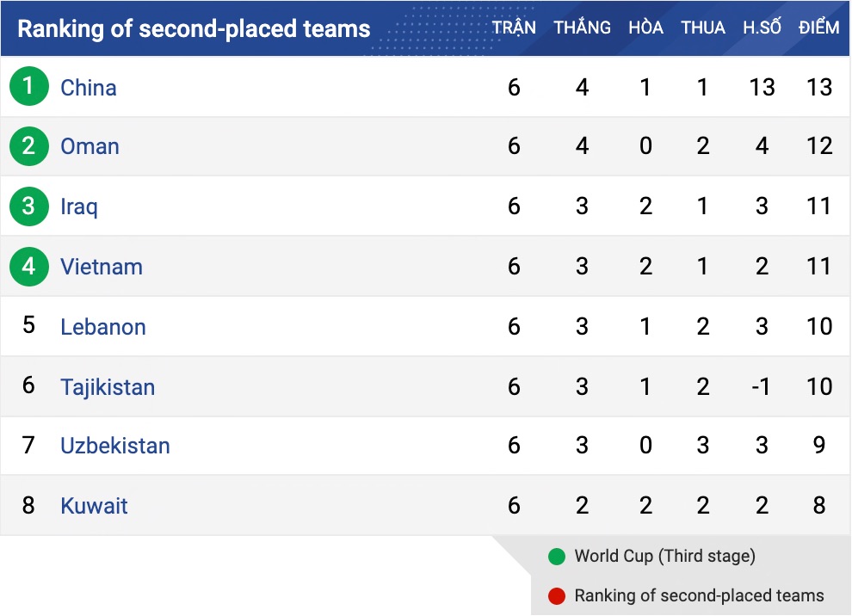The width and height of the screenshot is (852, 616).
Task: Open the Vietnam team page
Action: 102,267
